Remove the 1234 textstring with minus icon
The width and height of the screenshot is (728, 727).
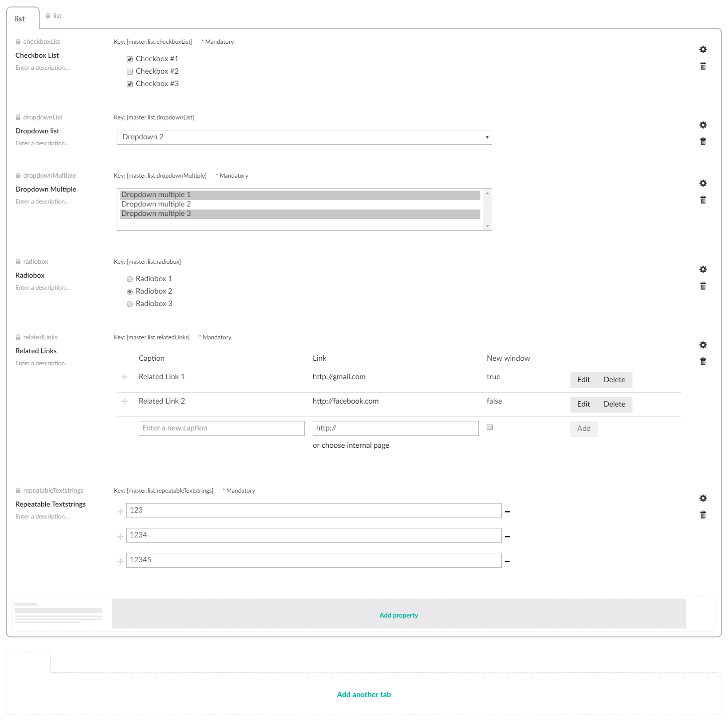click(x=507, y=536)
